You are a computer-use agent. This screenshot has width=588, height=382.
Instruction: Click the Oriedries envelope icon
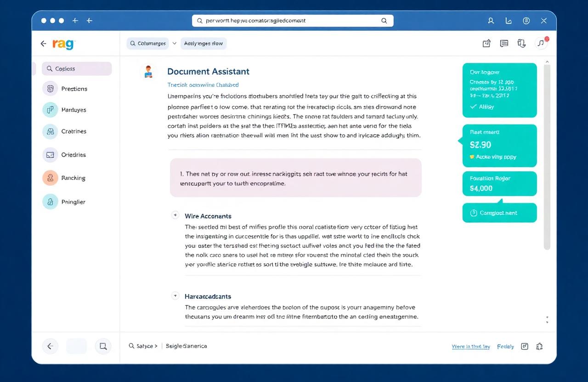click(50, 155)
